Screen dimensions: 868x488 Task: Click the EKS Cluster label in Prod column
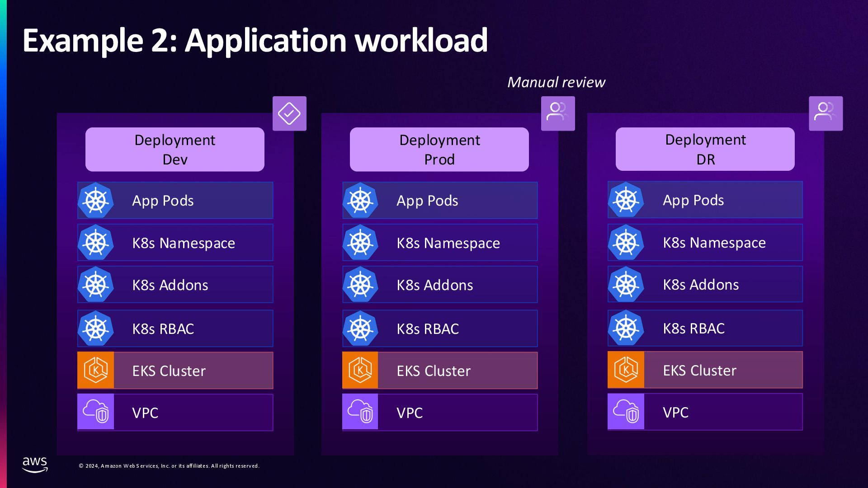(x=433, y=371)
